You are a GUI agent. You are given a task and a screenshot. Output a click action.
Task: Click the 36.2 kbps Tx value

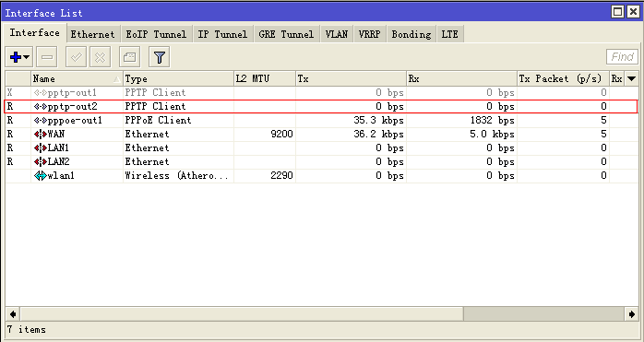pos(378,135)
